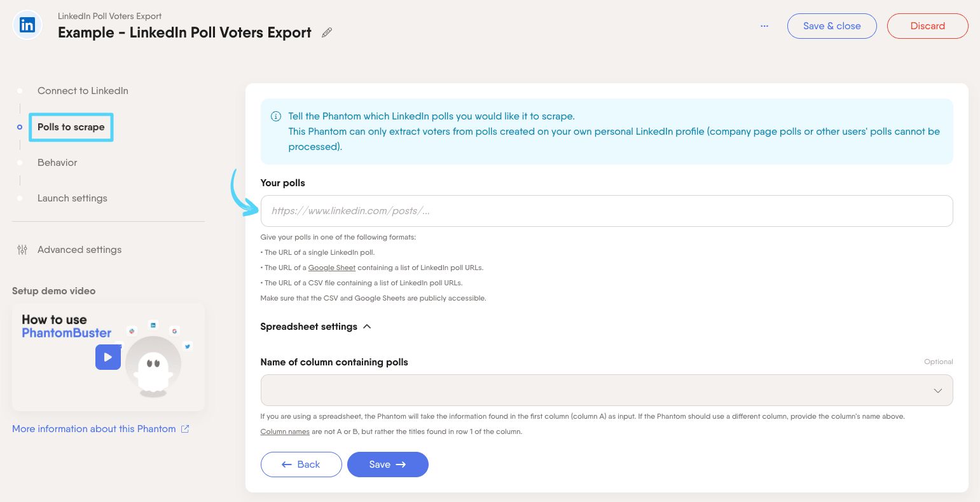This screenshot has height=502, width=980.
Task: Click the Back button
Action: [x=301, y=465]
